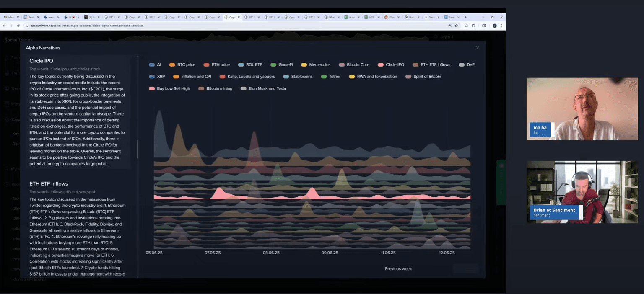Close the Alpha Narratives dialog

pyautogui.click(x=477, y=48)
